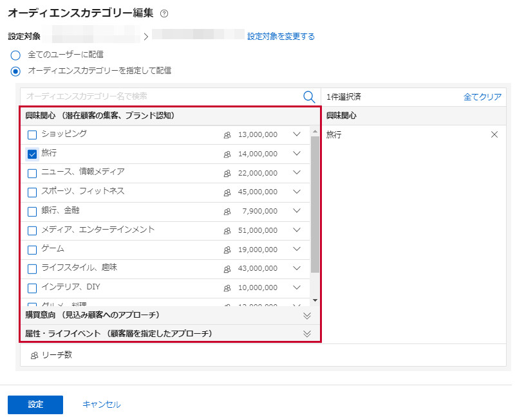
Task: Expand the 購買意向 section
Action: (307, 315)
